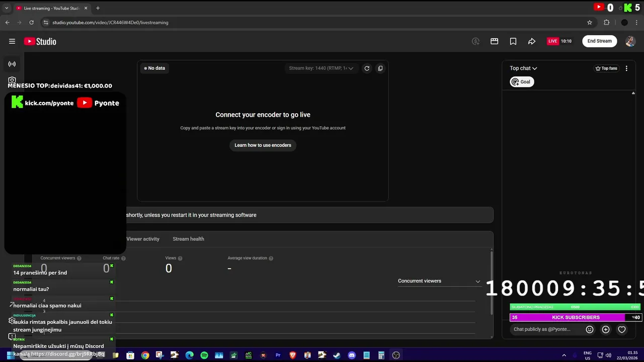Open Microsoft Edge from the taskbar
This screenshot has height=362, width=644.
(x=190, y=355)
